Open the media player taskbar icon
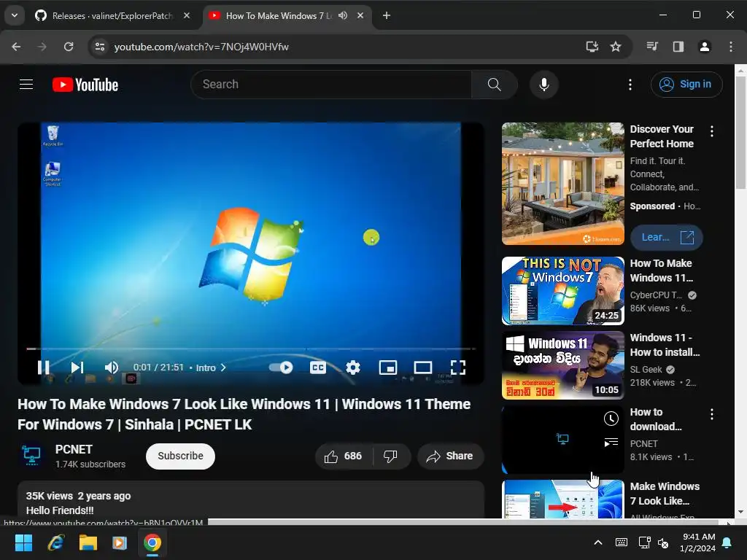 click(x=120, y=542)
